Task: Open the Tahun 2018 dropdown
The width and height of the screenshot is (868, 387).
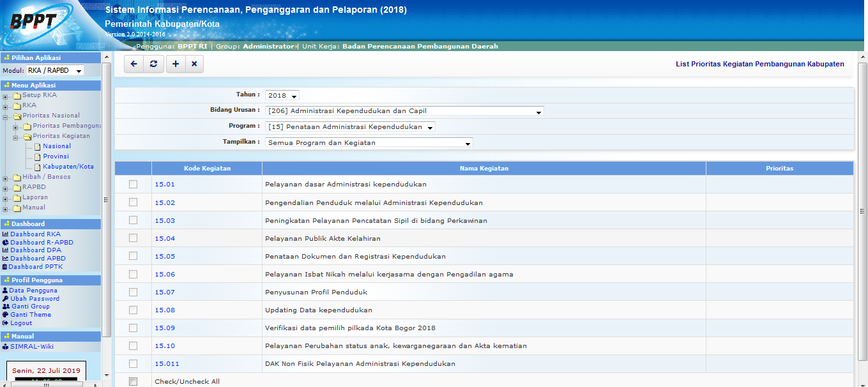Action: (x=282, y=96)
